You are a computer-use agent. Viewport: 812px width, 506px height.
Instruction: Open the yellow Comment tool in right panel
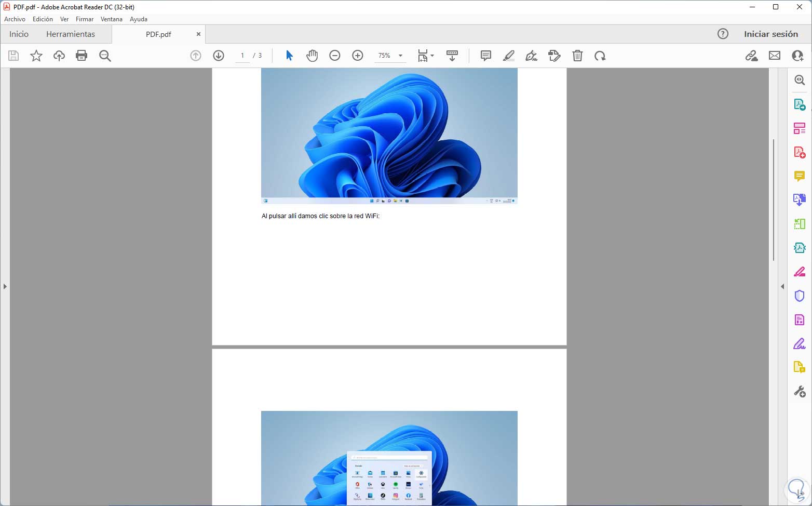click(x=800, y=176)
